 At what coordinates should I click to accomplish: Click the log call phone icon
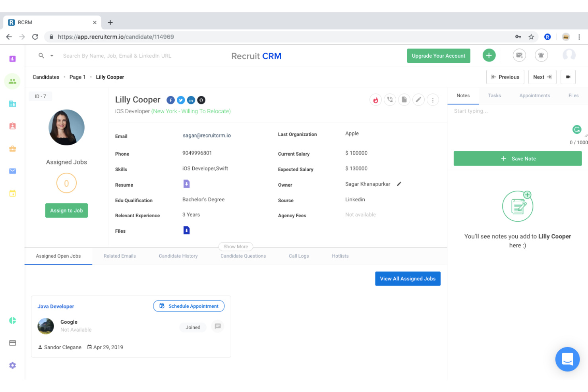tap(390, 100)
